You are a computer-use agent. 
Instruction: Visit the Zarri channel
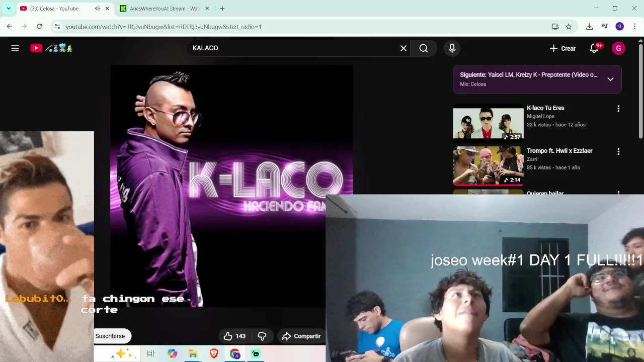click(532, 159)
